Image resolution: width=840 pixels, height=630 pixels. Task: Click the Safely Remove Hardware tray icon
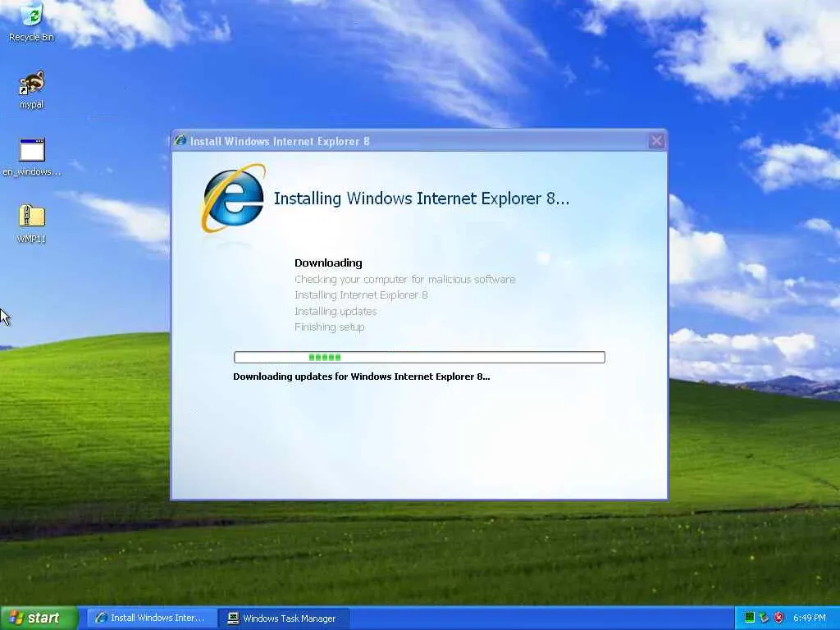tap(764, 618)
